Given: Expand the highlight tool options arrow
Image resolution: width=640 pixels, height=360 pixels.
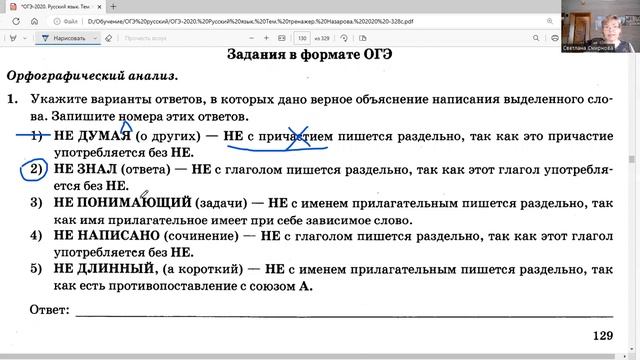Looking at the screenshot, I should pyautogui.click(x=24, y=38).
